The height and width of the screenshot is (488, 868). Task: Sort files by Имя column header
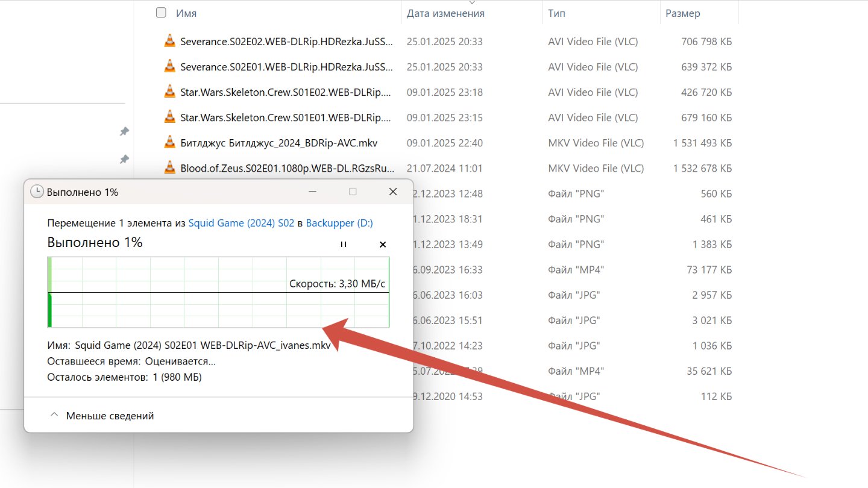point(186,13)
